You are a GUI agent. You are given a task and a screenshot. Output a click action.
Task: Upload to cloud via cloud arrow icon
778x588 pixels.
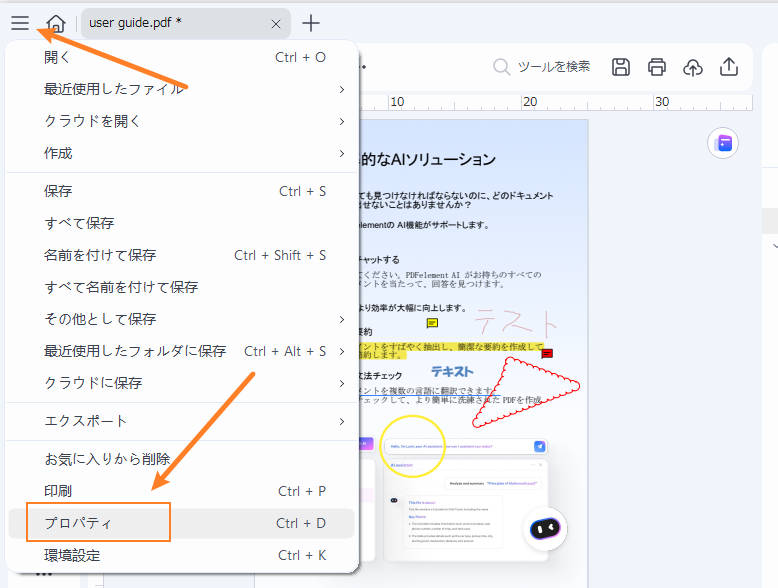693,67
